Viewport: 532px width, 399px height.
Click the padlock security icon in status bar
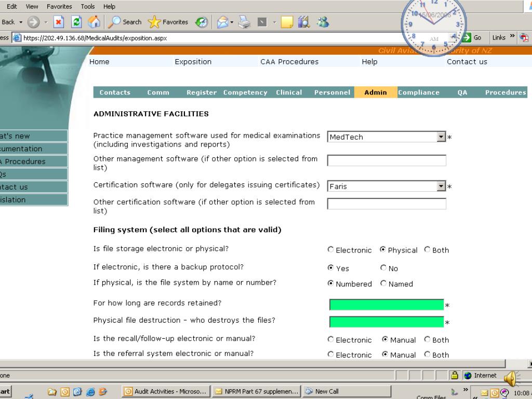click(455, 375)
